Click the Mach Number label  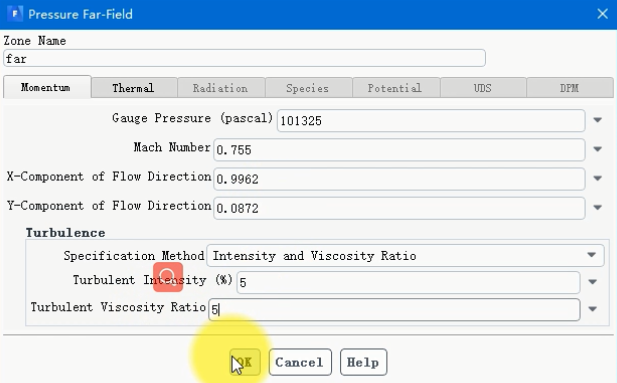tap(172, 147)
